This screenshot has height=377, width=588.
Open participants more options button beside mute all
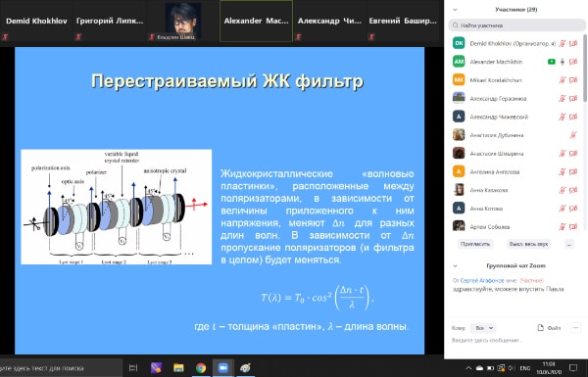[x=568, y=244]
